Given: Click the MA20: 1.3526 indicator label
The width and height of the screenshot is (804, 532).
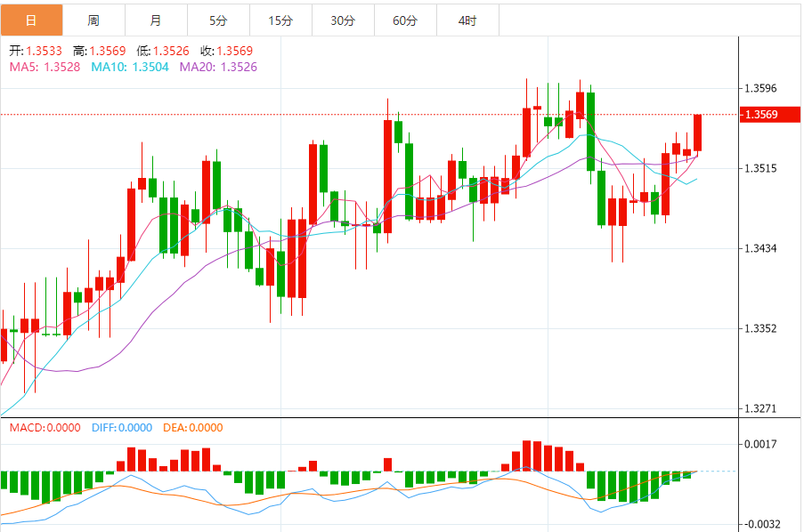Looking at the screenshot, I should [218, 67].
